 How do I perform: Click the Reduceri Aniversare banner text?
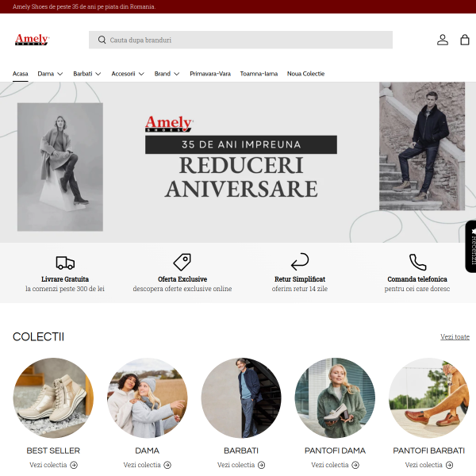tap(241, 177)
